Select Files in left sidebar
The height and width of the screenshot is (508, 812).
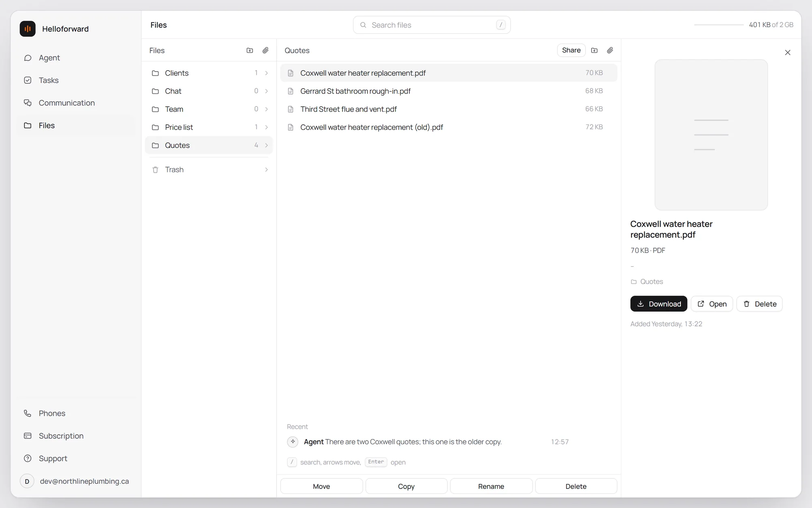(x=76, y=126)
